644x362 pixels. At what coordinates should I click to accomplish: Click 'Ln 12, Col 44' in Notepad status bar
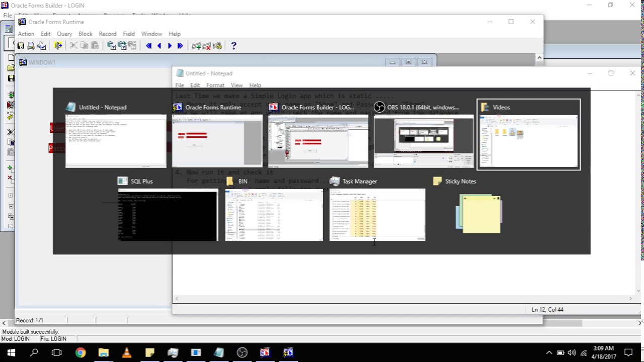click(x=547, y=310)
